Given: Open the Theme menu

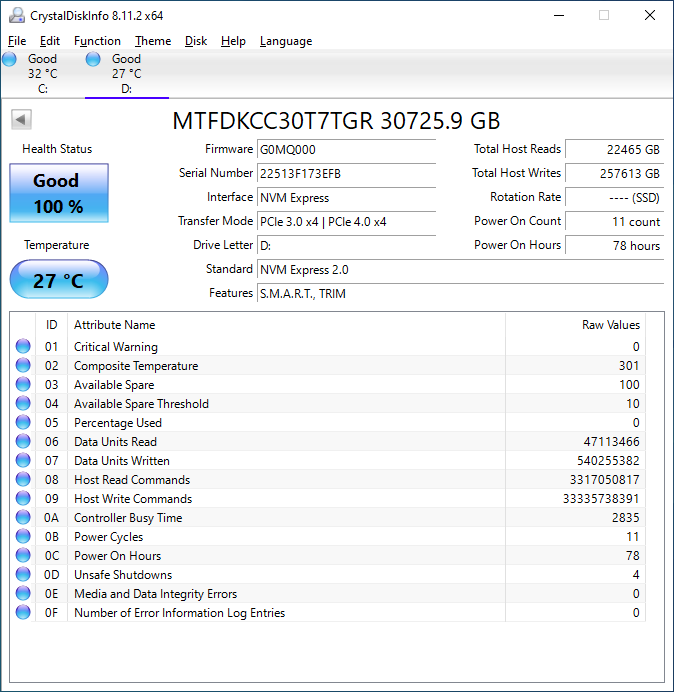Looking at the screenshot, I should pos(153,41).
